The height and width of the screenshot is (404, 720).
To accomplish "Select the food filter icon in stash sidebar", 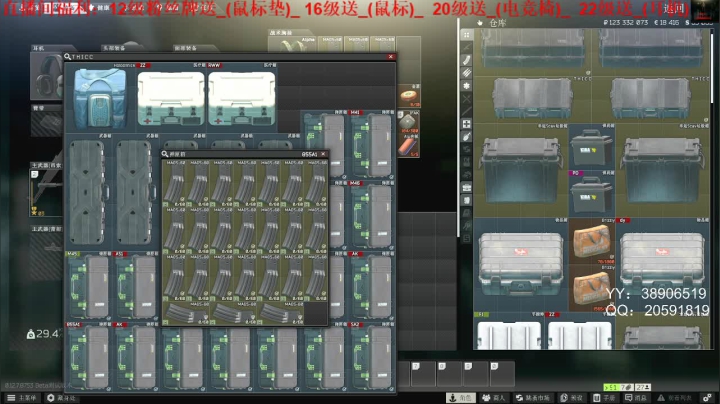I will (467, 137).
